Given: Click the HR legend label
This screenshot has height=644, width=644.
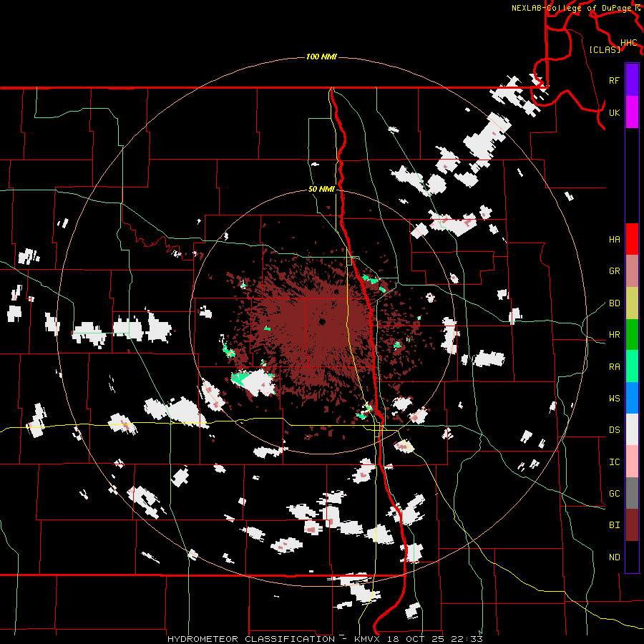Looking at the screenshot, I should pos(614,335).
